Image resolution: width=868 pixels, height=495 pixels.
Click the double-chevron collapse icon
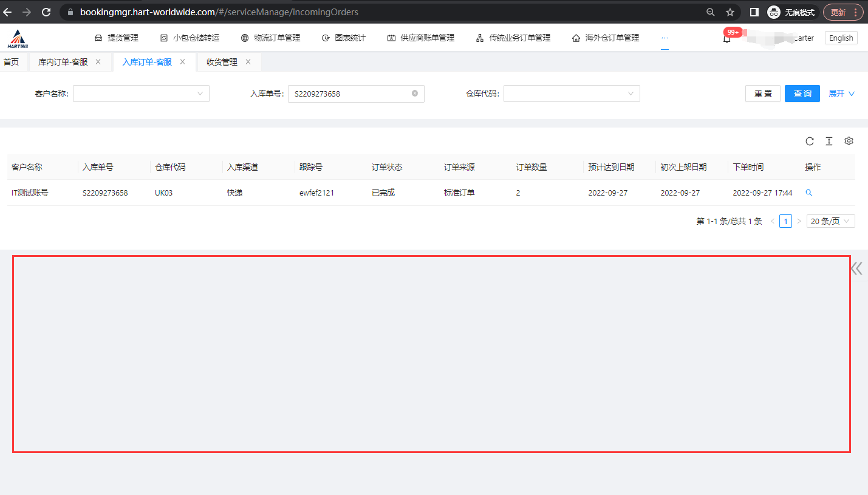click(x=856, y=268)
